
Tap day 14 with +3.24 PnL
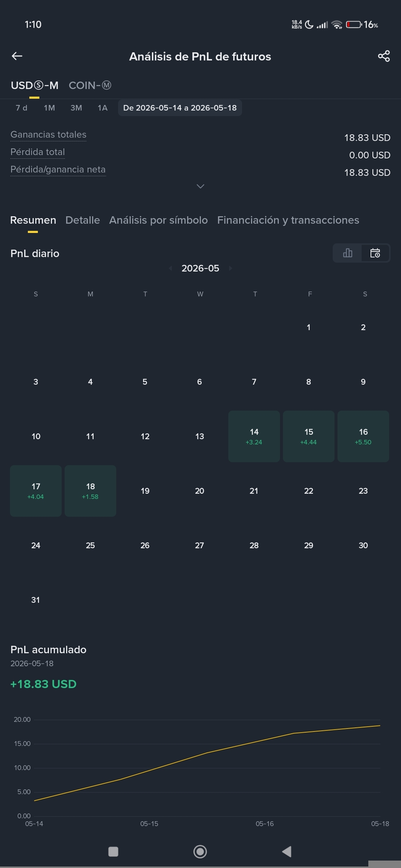254,436
